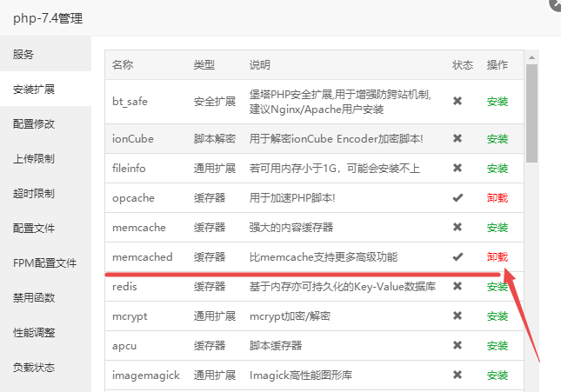The height and width of the screenshot is (392, 561).
Task: Click the memcache status X icon
Action: tap(457, 227)
